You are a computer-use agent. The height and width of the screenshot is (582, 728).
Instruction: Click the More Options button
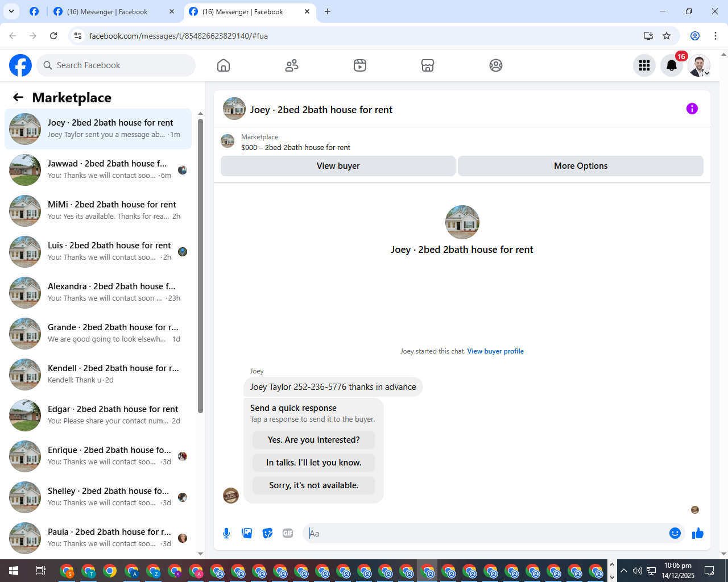click(x=581, y=166)
